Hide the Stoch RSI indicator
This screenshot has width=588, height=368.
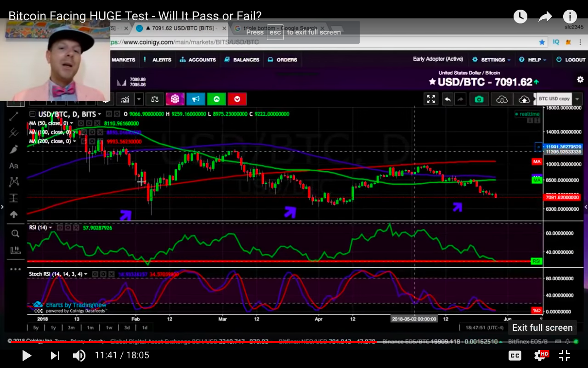tap(95, 274)
